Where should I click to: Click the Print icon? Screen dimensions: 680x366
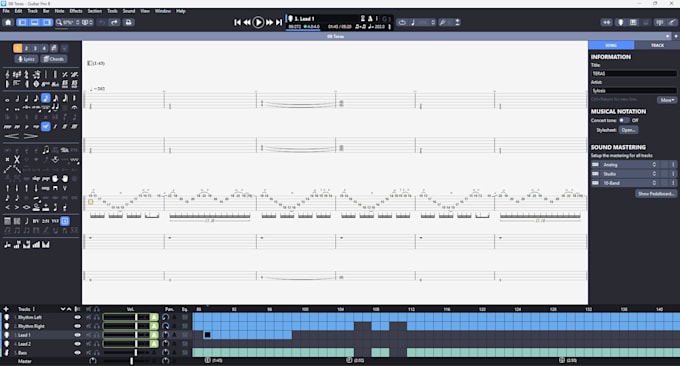129,22
